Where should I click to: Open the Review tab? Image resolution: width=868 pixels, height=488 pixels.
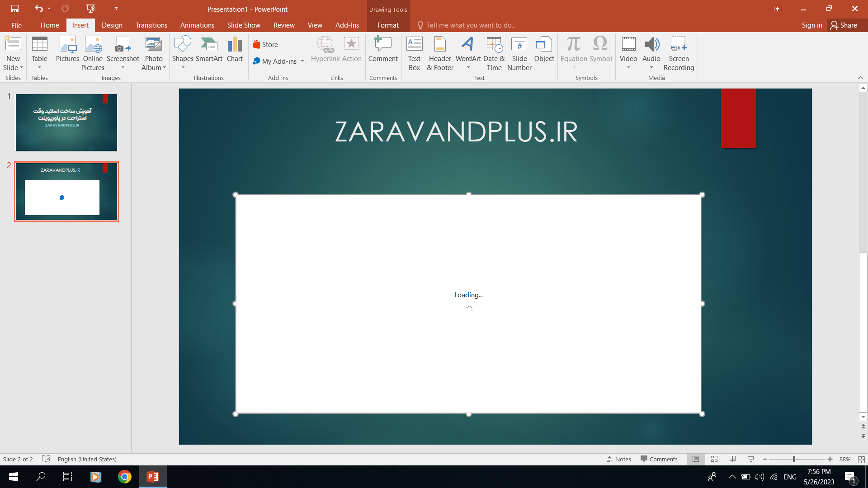point(284,25)
